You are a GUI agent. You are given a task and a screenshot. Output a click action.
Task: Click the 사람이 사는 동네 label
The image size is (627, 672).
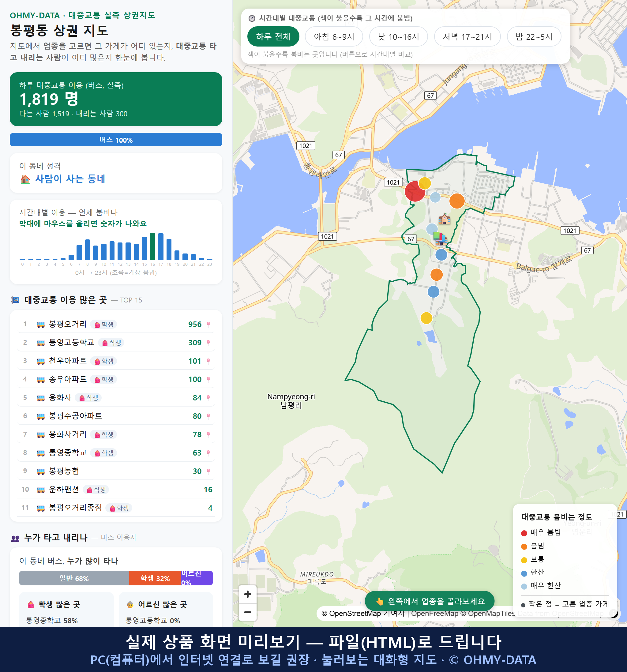coord(70,179)
